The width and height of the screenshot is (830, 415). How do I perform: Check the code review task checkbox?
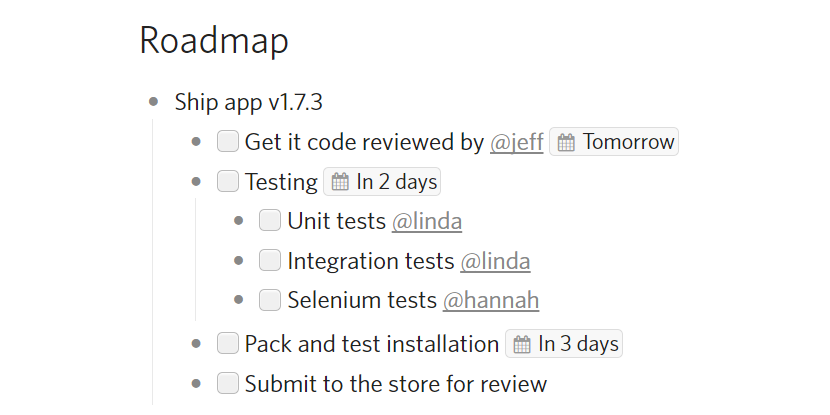(x=228, y=141)
